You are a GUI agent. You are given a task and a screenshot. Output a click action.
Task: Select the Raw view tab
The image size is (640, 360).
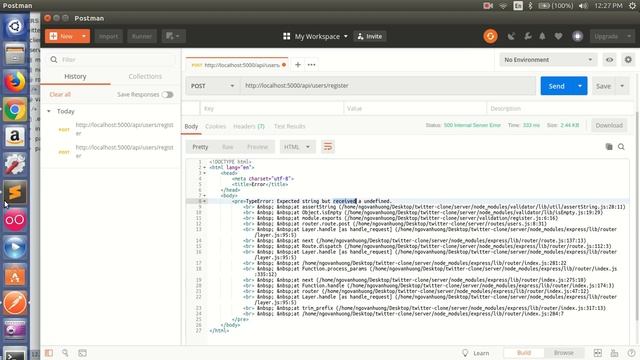pyautogui.click(x=228, y=147)
